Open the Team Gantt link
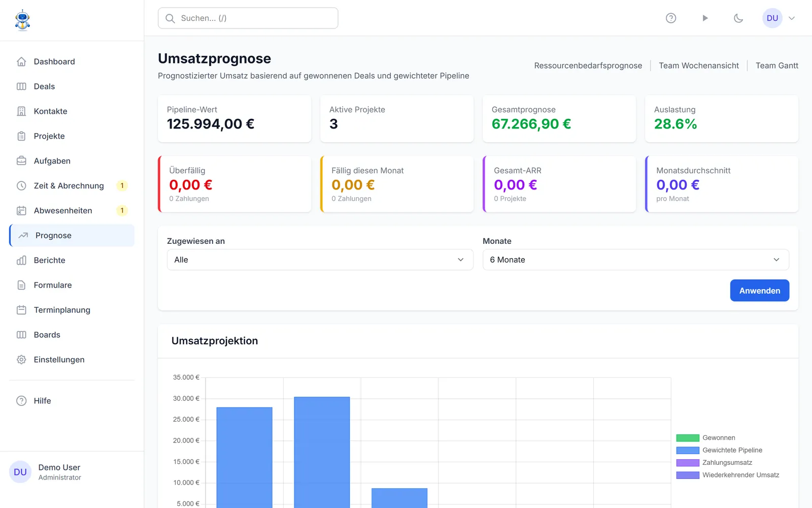This screenshot has height=508, width=812. tap(777, 66)
